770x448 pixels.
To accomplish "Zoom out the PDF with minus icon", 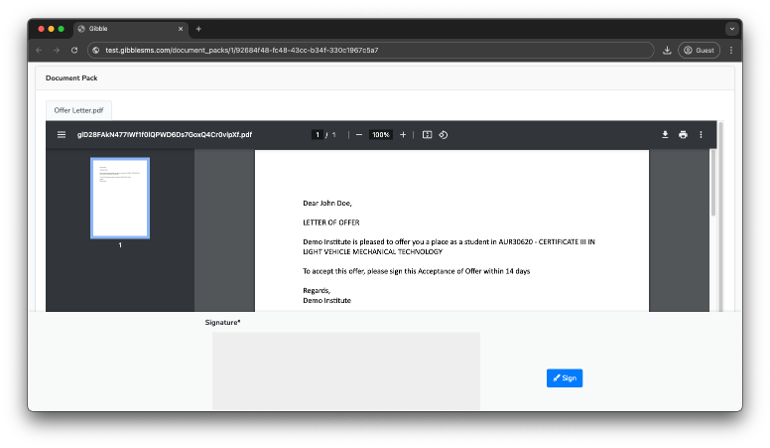I will click(359, 135).
